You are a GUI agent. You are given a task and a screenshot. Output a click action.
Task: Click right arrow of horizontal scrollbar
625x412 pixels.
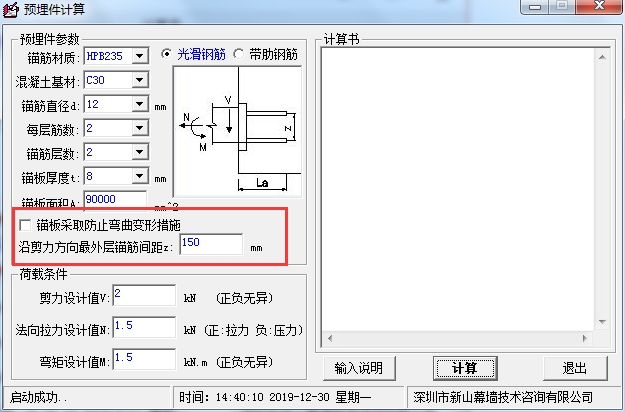[585, 338]
